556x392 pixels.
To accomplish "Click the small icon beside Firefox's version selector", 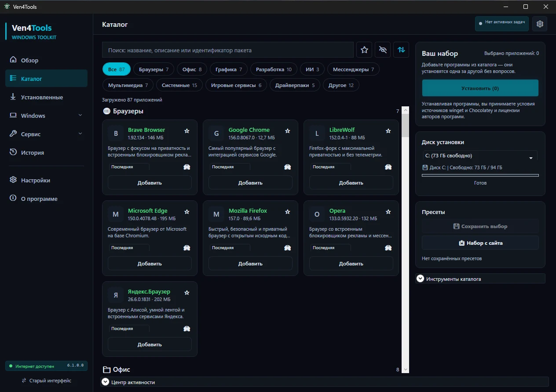I will click(x=288, y=248).
